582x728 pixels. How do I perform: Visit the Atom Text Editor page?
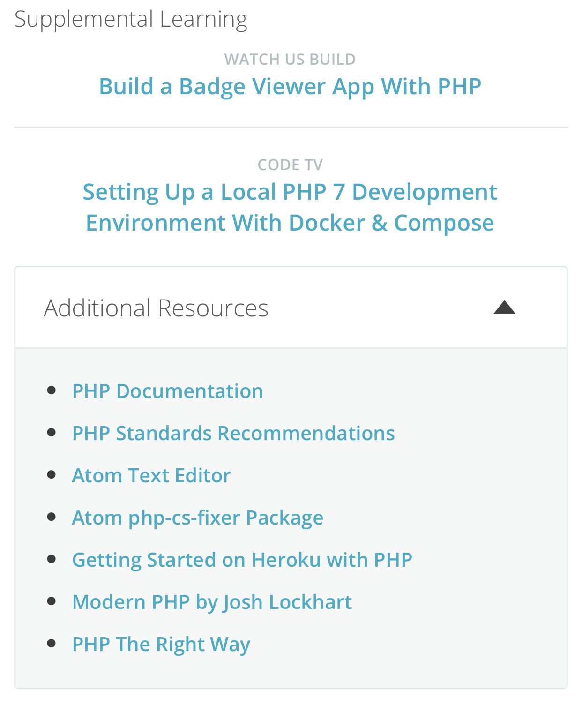click(151, 475)
